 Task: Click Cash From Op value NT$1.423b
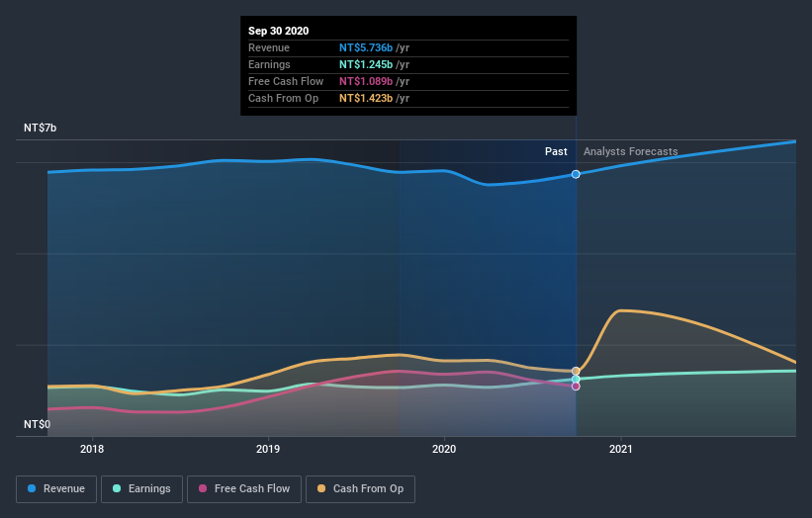coord(366,98)
